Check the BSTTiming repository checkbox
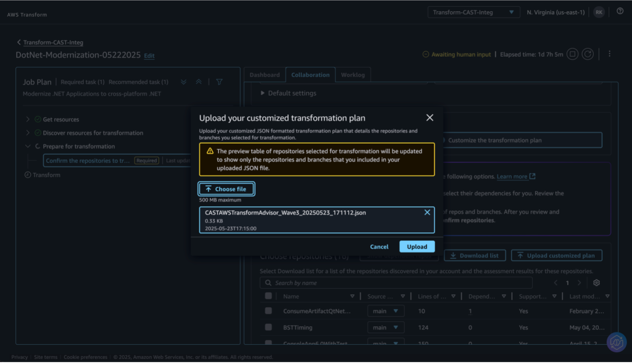 coord(268,327)
